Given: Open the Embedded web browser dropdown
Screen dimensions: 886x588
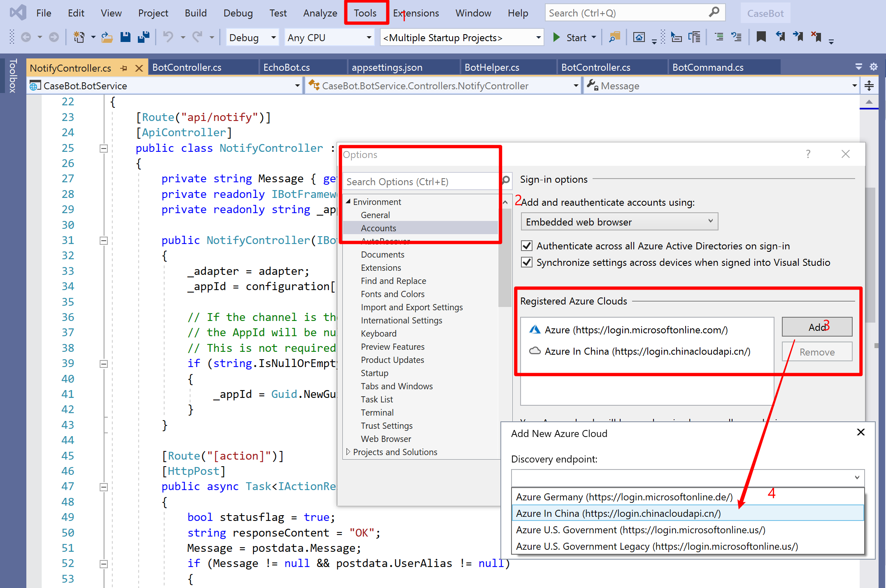Looking at the screenshot, I should pos(619,222).
